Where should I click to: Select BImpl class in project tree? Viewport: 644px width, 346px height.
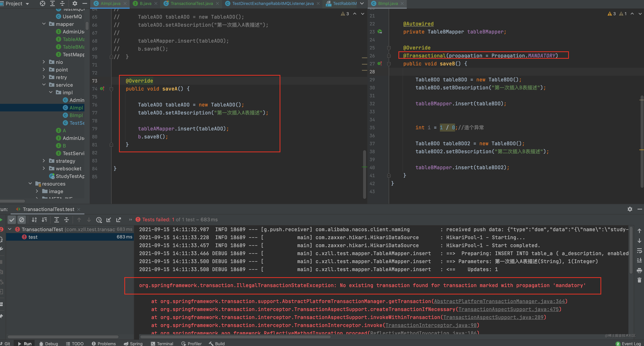(76, 115)
